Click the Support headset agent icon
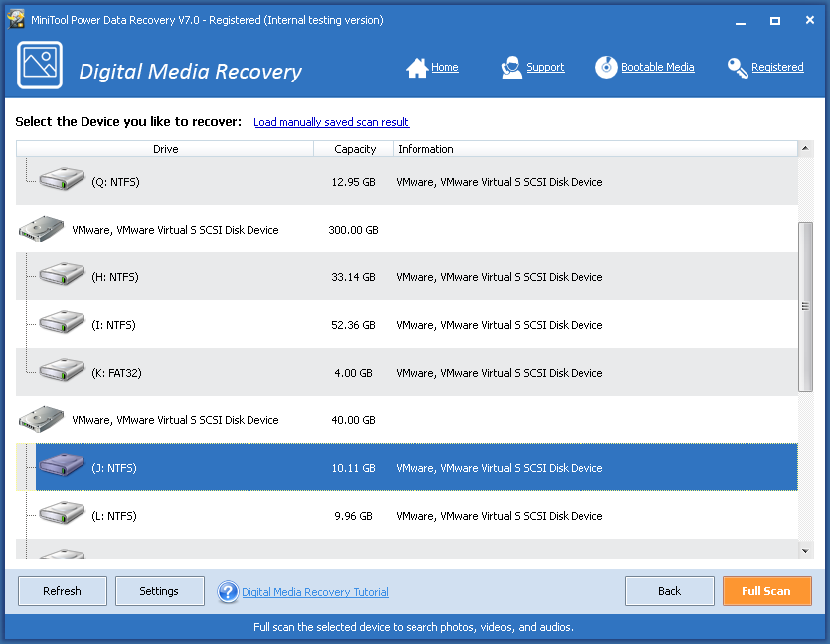This screenshot has width=830, height=644. [511, 68]
